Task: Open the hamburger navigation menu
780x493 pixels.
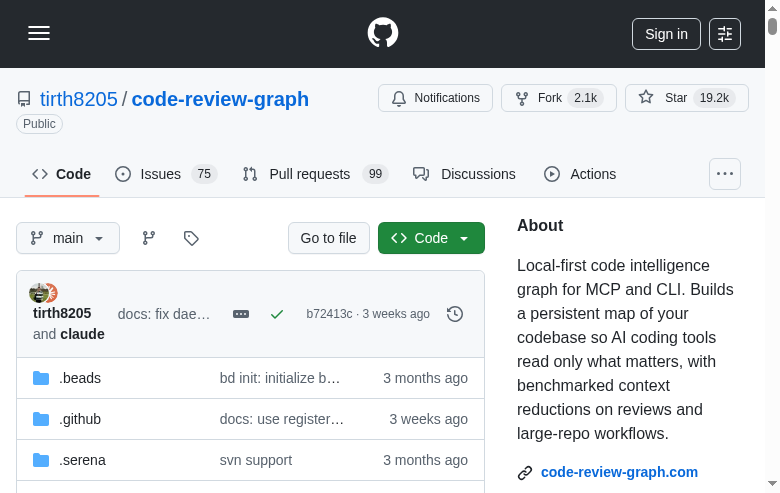Action: pyautogui.click(x=39, y=33)
